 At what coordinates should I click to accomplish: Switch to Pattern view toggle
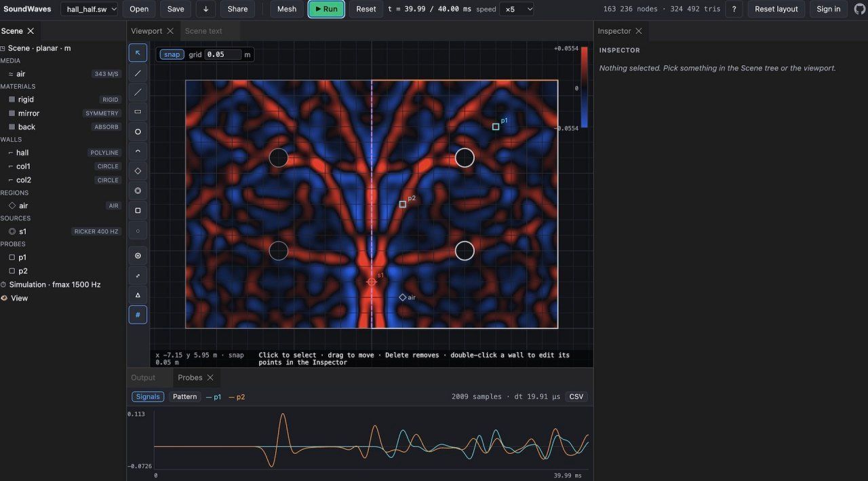(184, 397)
